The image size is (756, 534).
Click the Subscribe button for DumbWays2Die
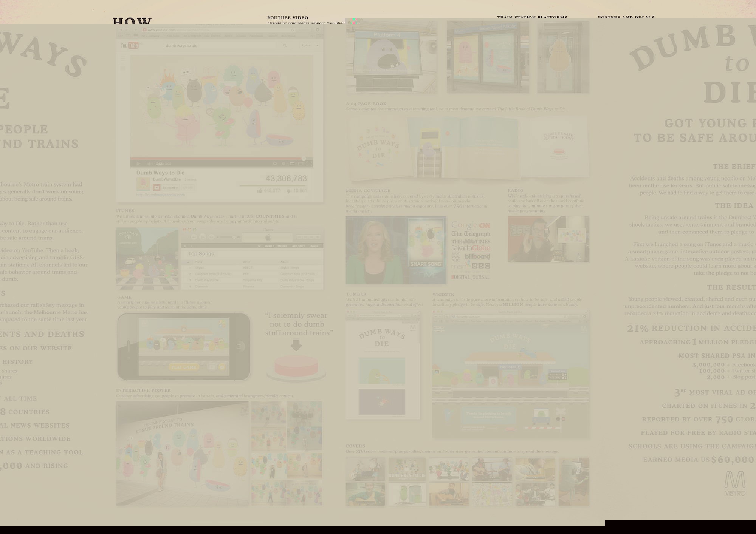point(167,188)
